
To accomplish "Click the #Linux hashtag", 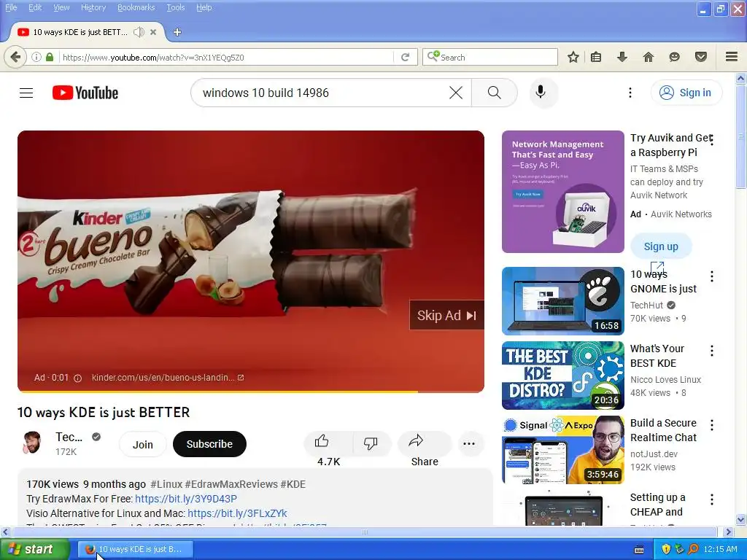I will pyautogui.click(x=166, y=484).
